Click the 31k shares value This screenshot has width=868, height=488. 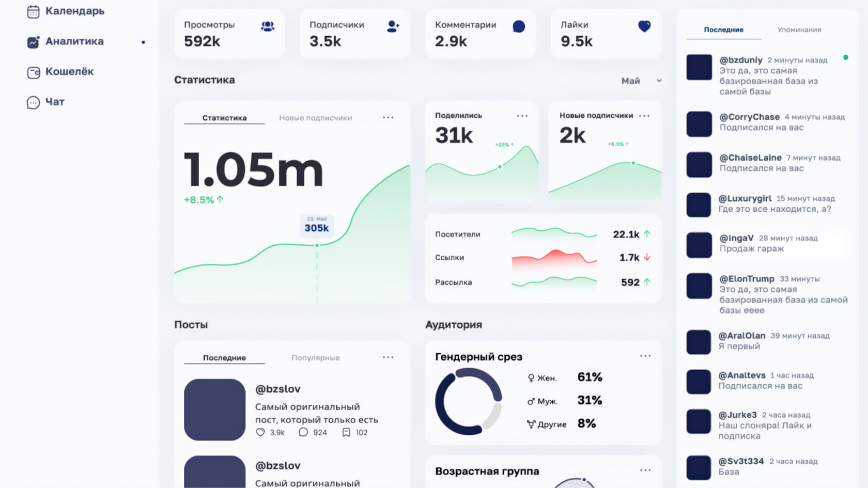454,135
